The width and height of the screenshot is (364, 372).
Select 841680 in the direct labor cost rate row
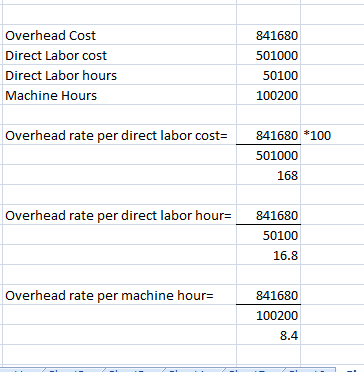(268, 135)
